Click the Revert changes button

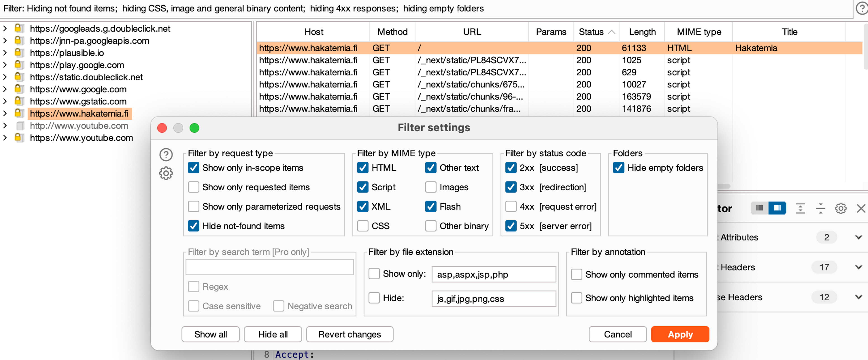tap(349, 334)
